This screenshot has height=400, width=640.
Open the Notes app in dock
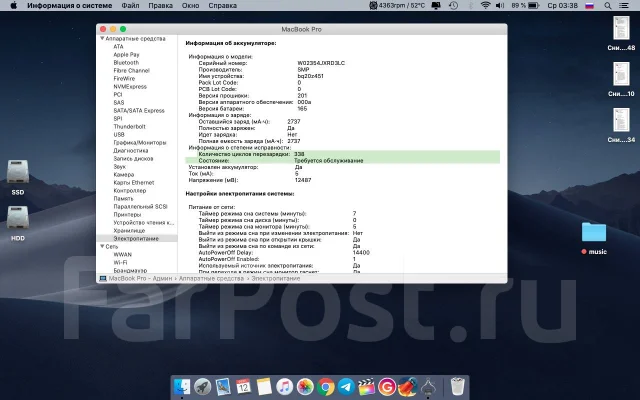pyautogui.click(x=264, y=386)
